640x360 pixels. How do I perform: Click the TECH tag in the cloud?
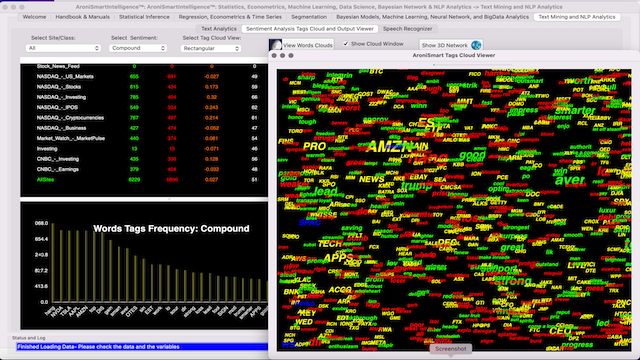click(330, 244)
